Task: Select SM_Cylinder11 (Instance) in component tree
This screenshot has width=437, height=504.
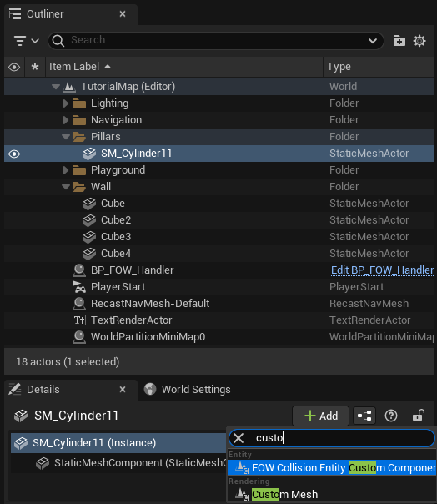Action: [118, 443]
